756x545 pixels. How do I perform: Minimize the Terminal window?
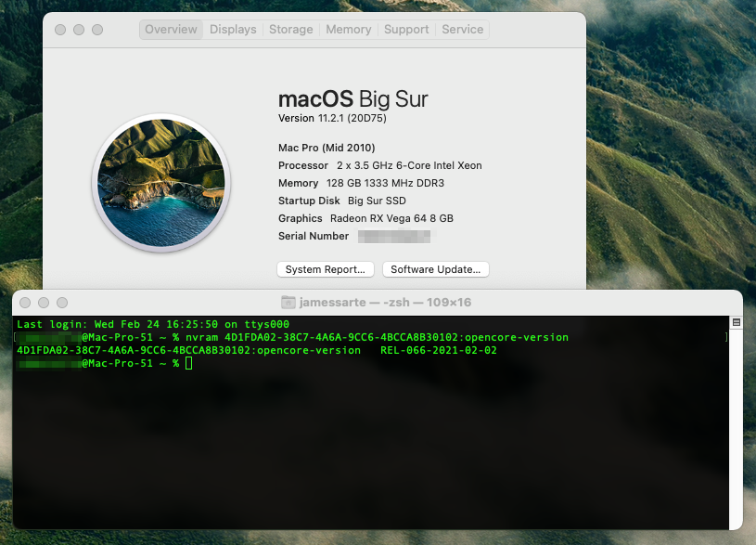44,303
